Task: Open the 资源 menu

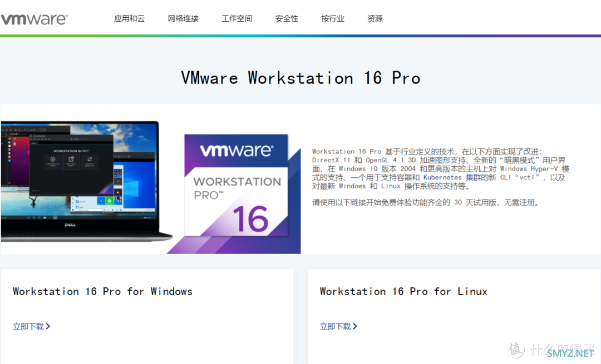Action: pyautogui.click(x=375, y=18)
